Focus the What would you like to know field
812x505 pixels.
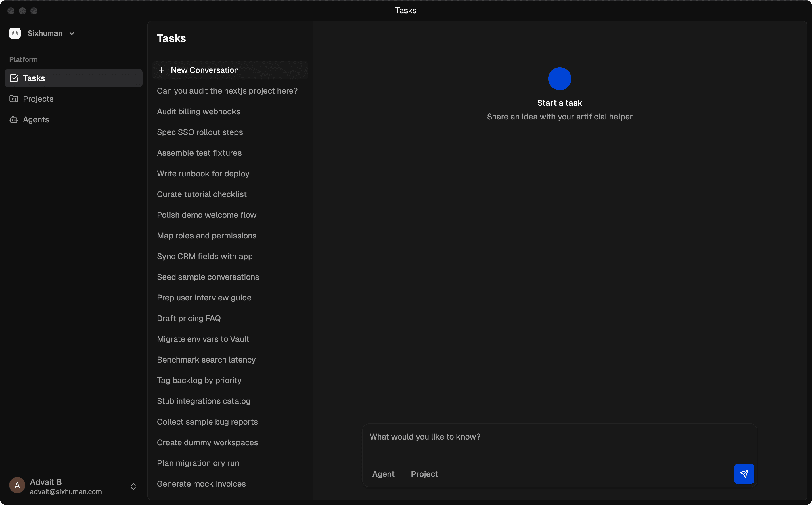[x=559, y=442]
